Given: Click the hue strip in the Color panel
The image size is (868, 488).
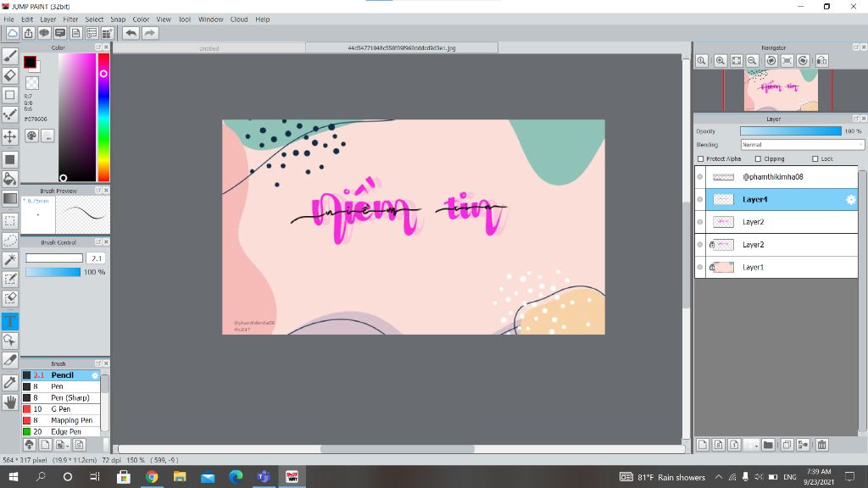Looking at the screenshot, I should point(103,117).
